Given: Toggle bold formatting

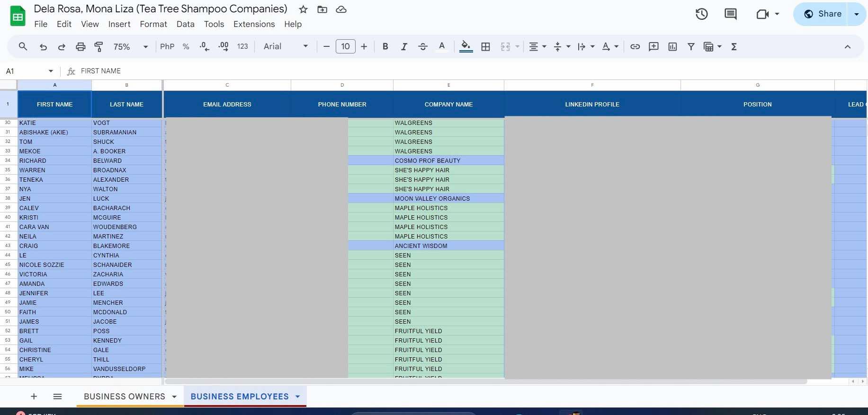Looking at the screenshot, I should (x=385, y=46).
